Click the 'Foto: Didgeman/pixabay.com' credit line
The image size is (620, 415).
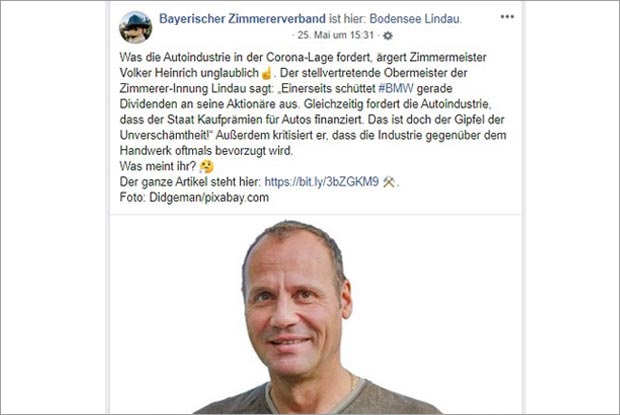point(194,197)
